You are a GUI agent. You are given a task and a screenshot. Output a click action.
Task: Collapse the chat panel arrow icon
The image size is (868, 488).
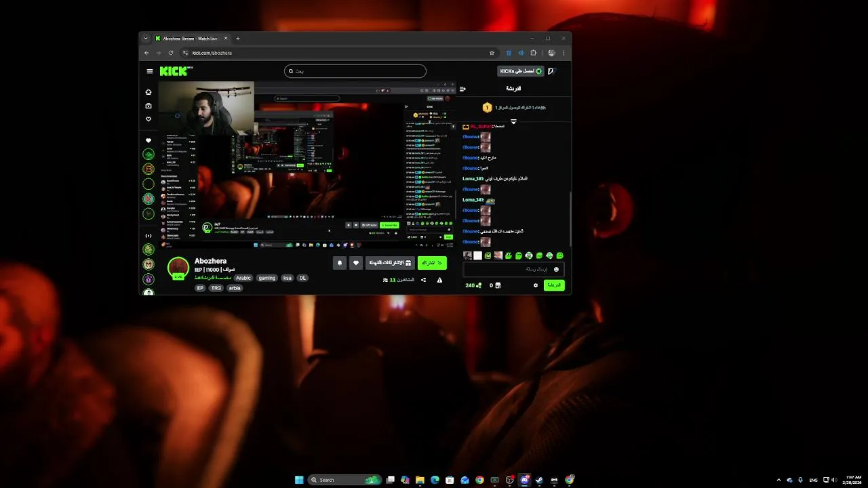pyautogui.click(x=462, y=89)
